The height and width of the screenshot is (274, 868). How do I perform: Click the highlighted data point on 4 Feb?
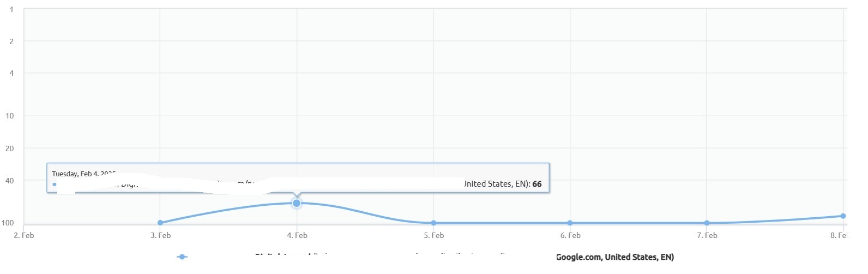pyautogui.click(x=297, y=203)
